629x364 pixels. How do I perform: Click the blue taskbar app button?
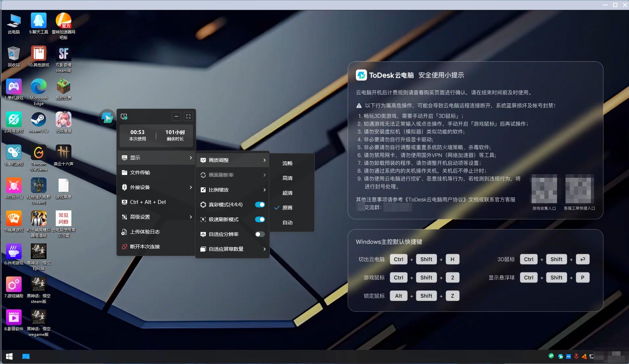(x=26, y=357)
